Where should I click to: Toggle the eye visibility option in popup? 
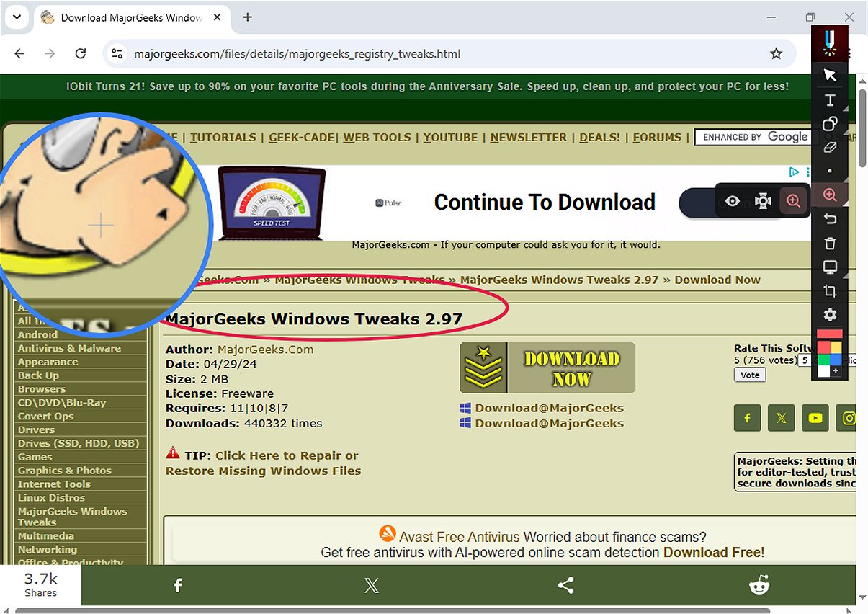click(733, 201)
